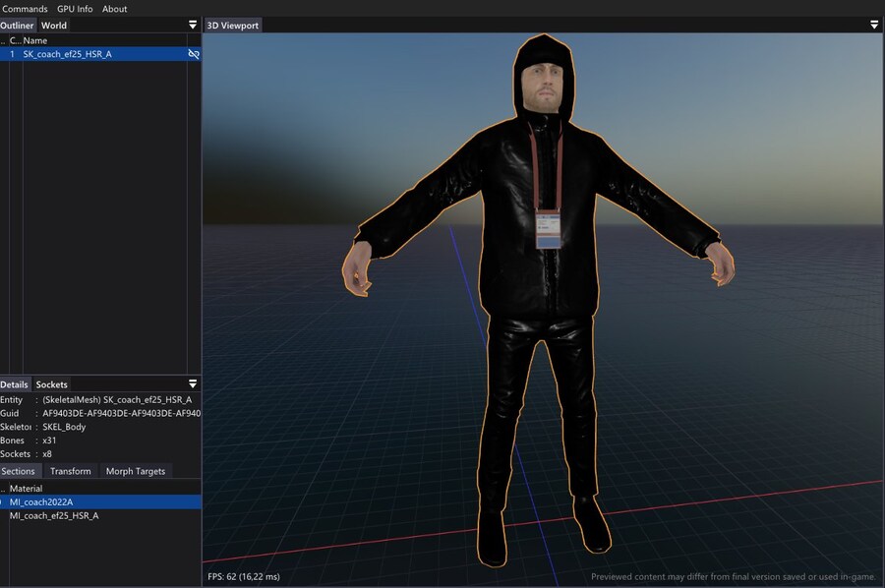Switch to the Sockets tab
The width and height of the screenshot is (885, 588).
click(x=52, y=384)
